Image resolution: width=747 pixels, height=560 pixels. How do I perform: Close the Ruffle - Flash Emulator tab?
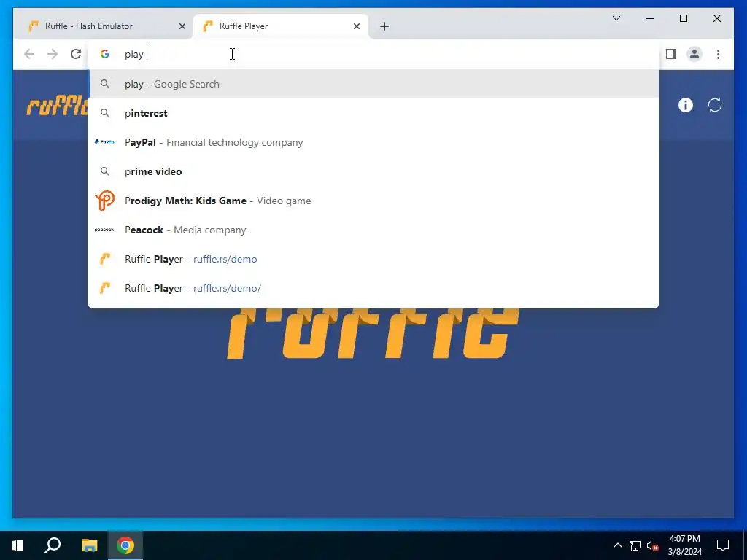point(182,26)
